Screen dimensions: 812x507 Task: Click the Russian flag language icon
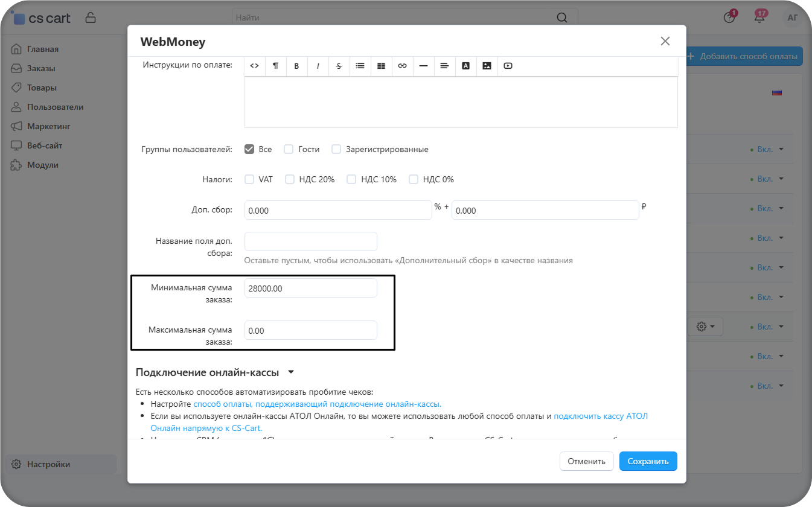pyautogui.click(x=777, y=93)
